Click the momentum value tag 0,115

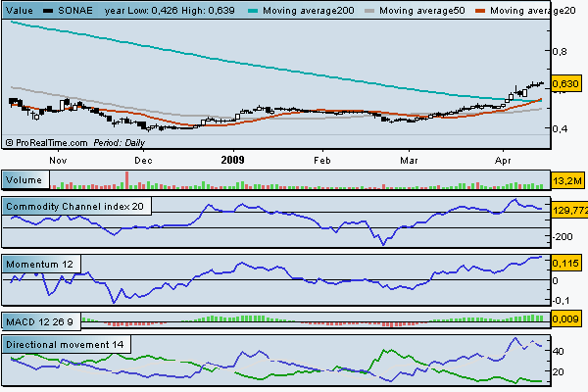click(x=565, y=264)
